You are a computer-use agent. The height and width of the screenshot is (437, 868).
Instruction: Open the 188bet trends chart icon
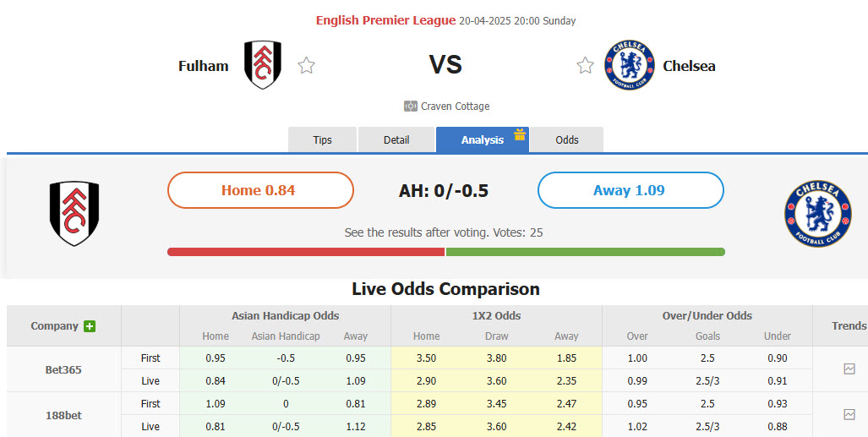849,414
